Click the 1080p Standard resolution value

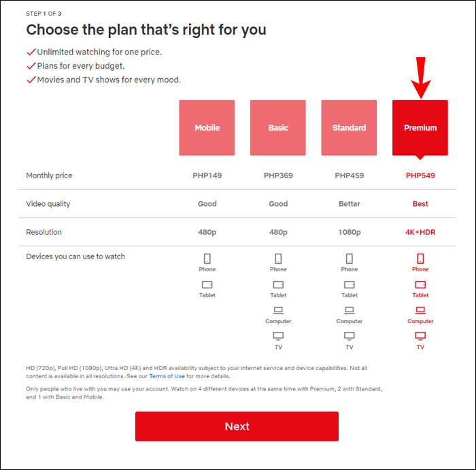pyautogui.click(x=350, y=232)
